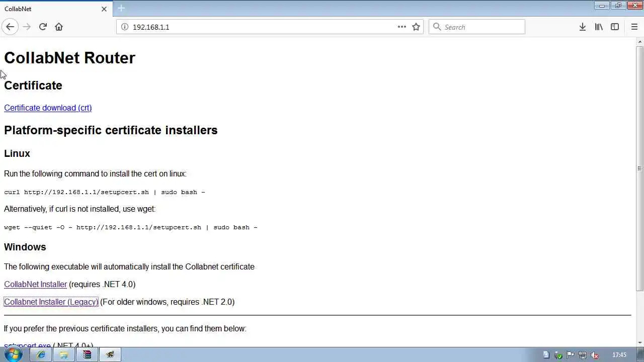Click the muted volume tray icon
Viewport: 644px width, 362px height.
pos(595,355)
